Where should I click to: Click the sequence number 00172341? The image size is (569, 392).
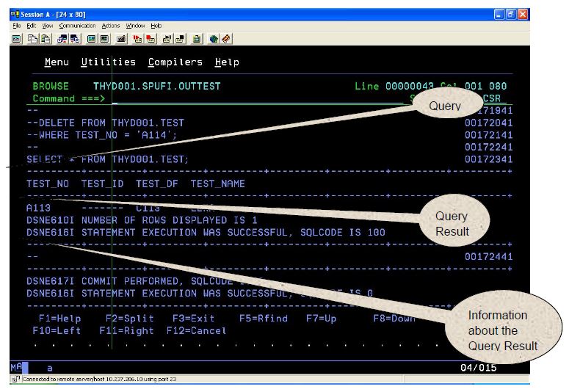(x=489, y=160)
